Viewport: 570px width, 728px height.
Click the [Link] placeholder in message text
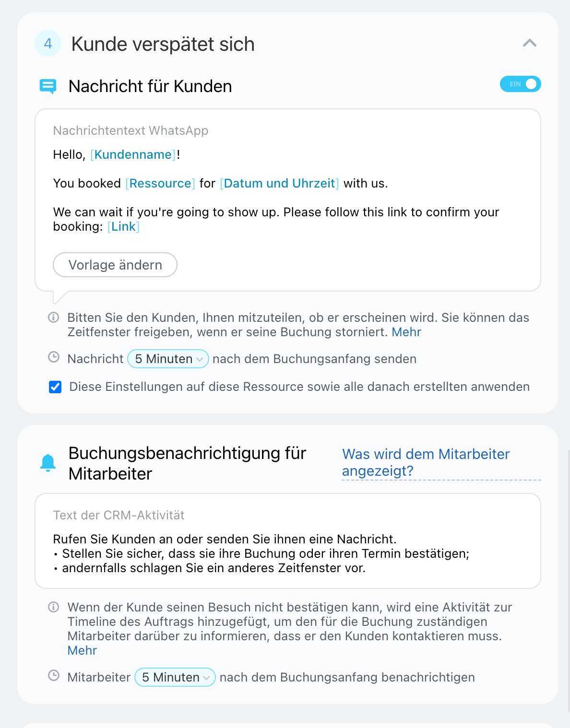[124, 226]
